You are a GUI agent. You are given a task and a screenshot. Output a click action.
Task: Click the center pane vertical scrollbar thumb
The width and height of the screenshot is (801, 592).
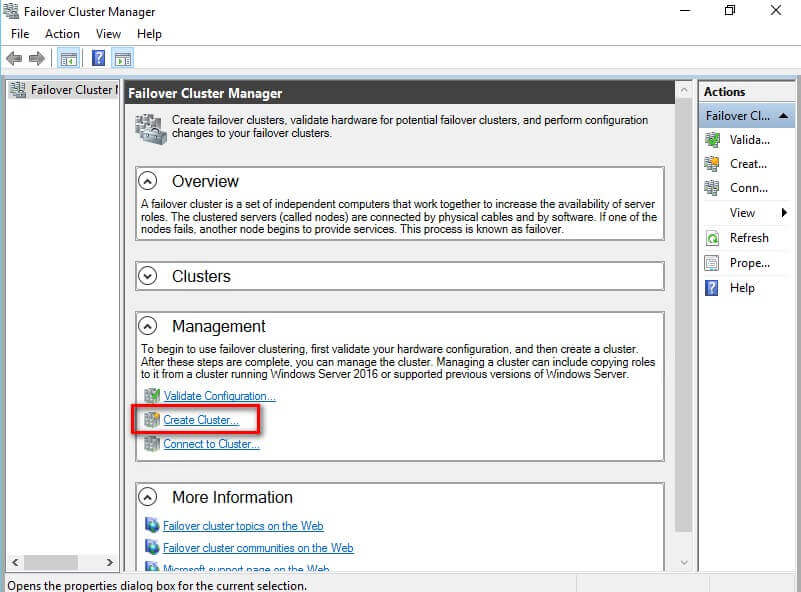[x=684, y=317]
